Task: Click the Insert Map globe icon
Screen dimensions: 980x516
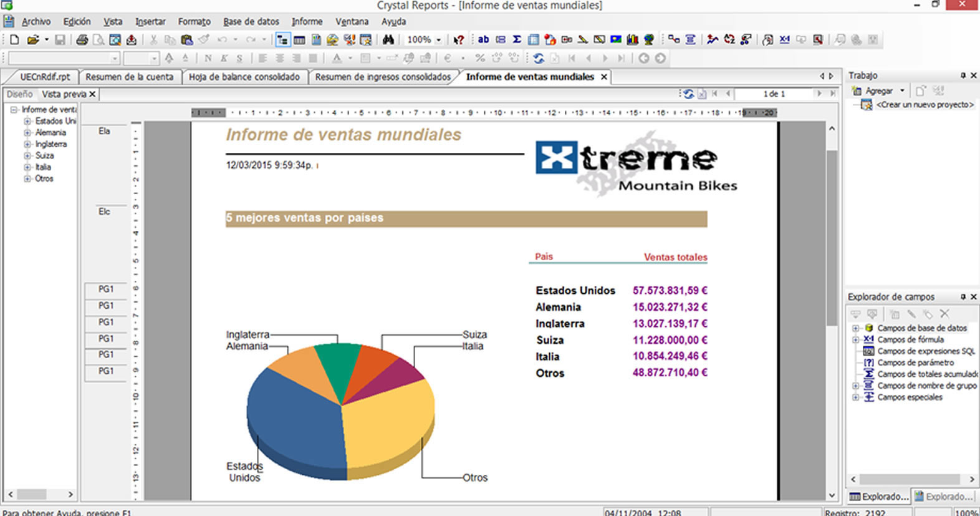Action: pos(649,39)
